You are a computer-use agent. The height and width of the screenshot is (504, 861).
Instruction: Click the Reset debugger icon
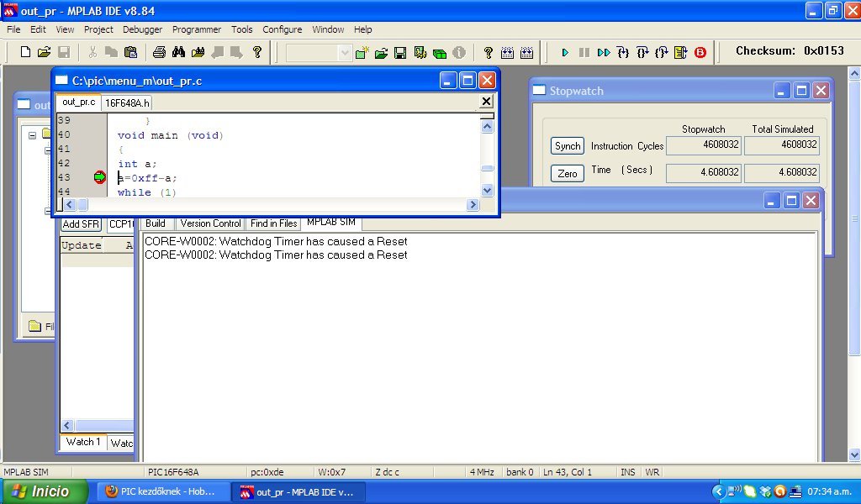681,53
